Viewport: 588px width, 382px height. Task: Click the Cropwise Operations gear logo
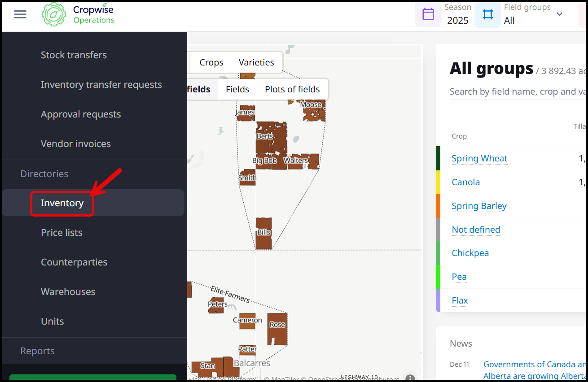click(x=54, y=15)
